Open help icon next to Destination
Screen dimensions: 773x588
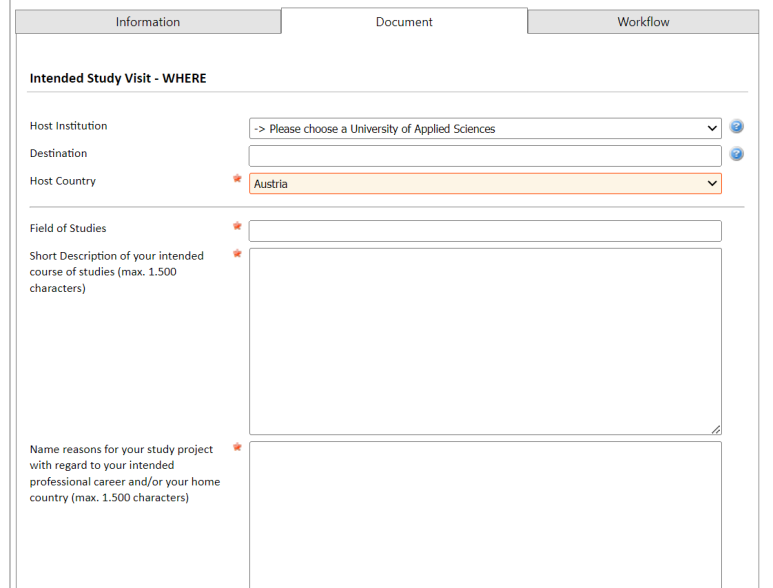click(736, 154)
